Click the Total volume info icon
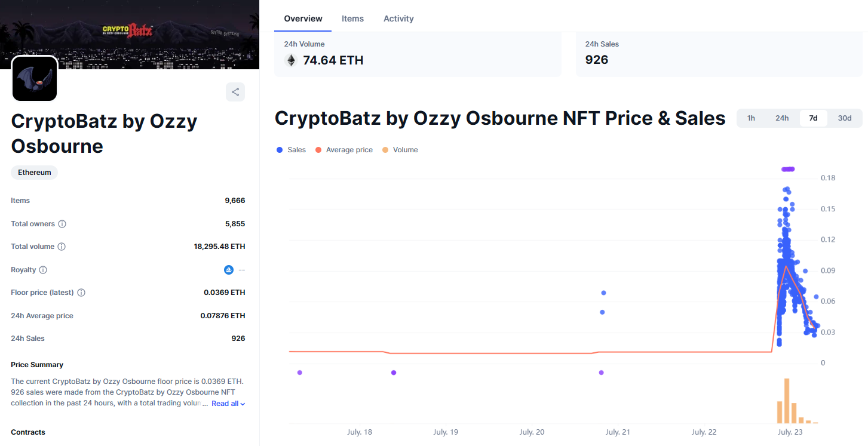Screen dimensions: 868x446 tap(62, 247)
